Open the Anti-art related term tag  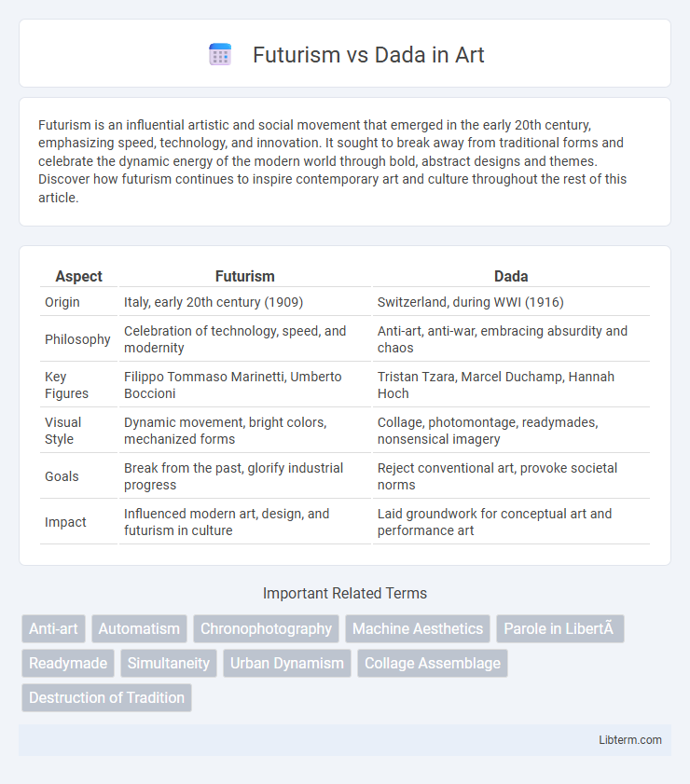tap(53, 628)
